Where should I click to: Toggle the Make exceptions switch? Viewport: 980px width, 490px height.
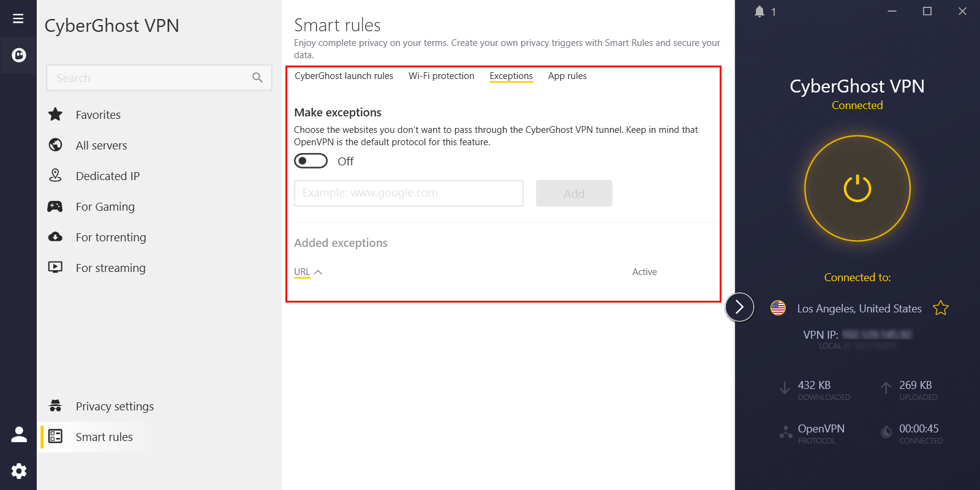311,161
